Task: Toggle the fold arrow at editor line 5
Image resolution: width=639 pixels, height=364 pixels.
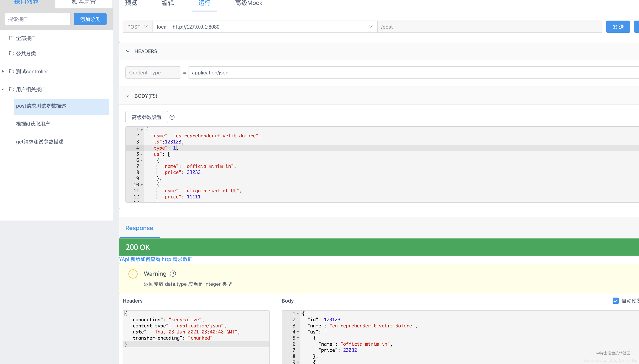Action: pos(142,154)
